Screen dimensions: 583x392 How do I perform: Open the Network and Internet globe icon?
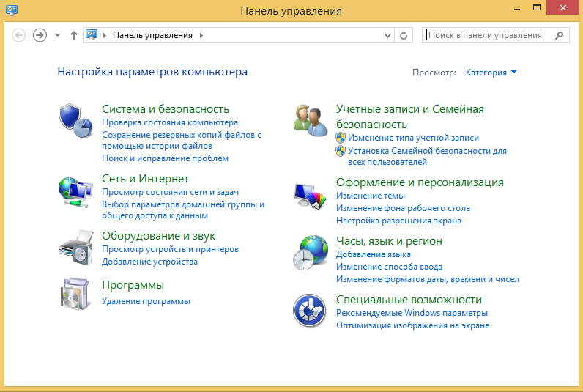tap(75, 192)
